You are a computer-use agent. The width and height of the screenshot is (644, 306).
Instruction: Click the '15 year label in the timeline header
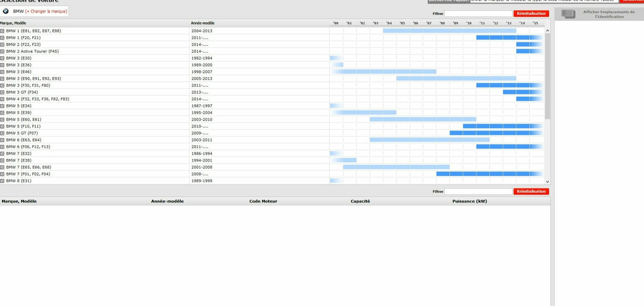click(x=535, y=23)
